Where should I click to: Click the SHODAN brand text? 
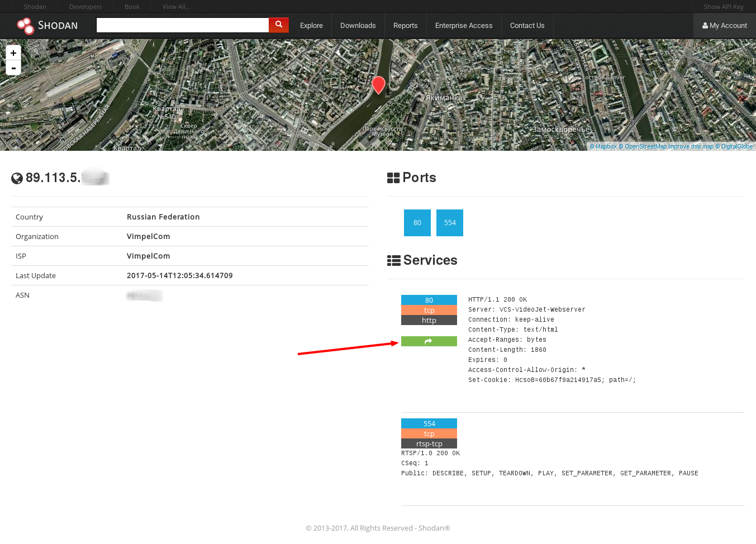coord(58,26)
